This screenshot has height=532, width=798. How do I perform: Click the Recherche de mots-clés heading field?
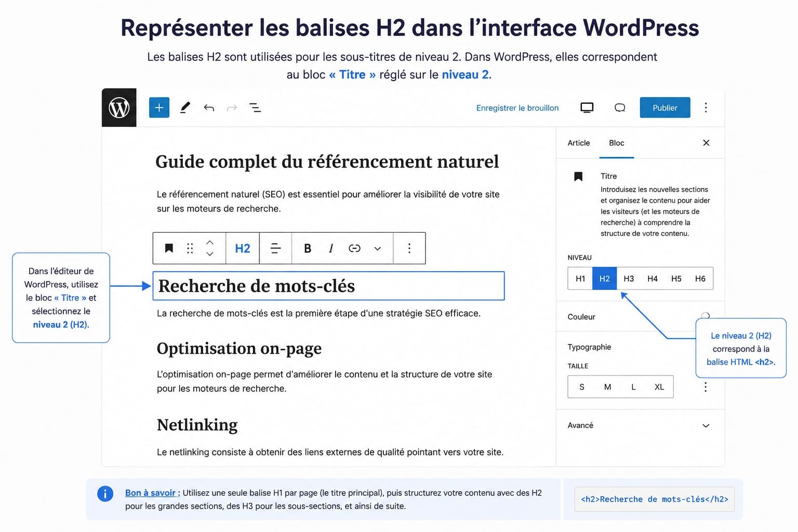pyautogui.click(x=328, y=286)
